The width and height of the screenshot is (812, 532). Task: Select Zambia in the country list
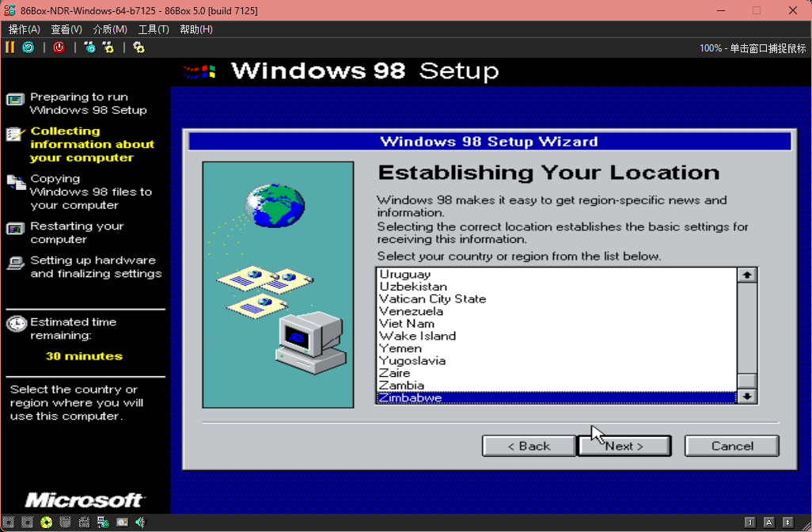click(556, 386)
